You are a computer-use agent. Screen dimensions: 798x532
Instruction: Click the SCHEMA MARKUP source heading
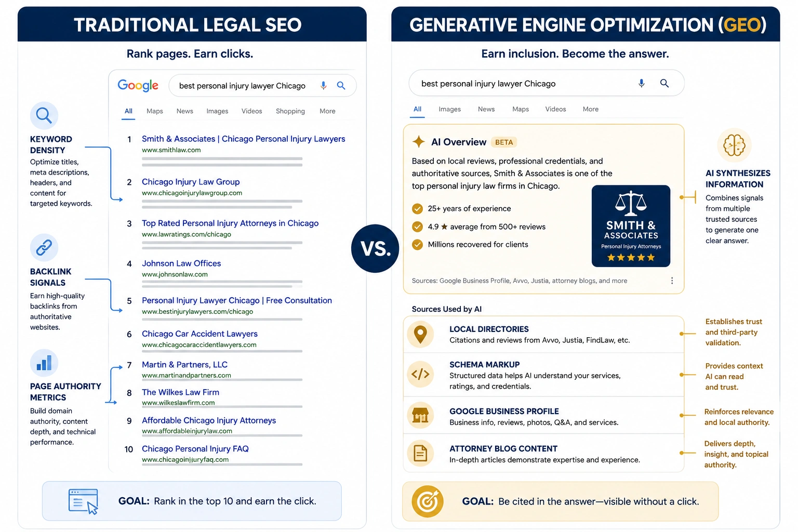484,365
